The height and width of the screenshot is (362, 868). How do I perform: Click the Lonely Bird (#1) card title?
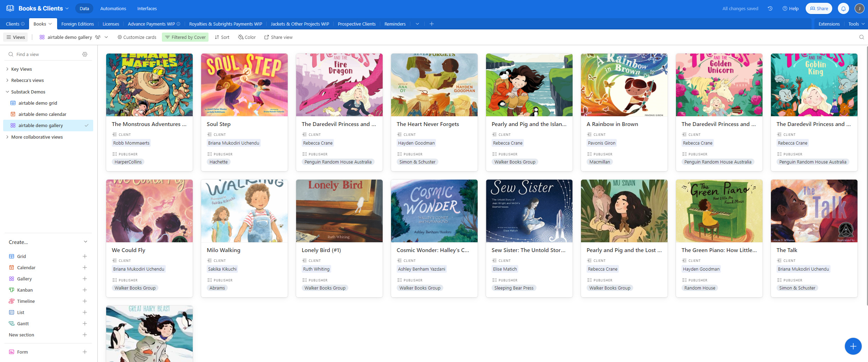[321, 250]
